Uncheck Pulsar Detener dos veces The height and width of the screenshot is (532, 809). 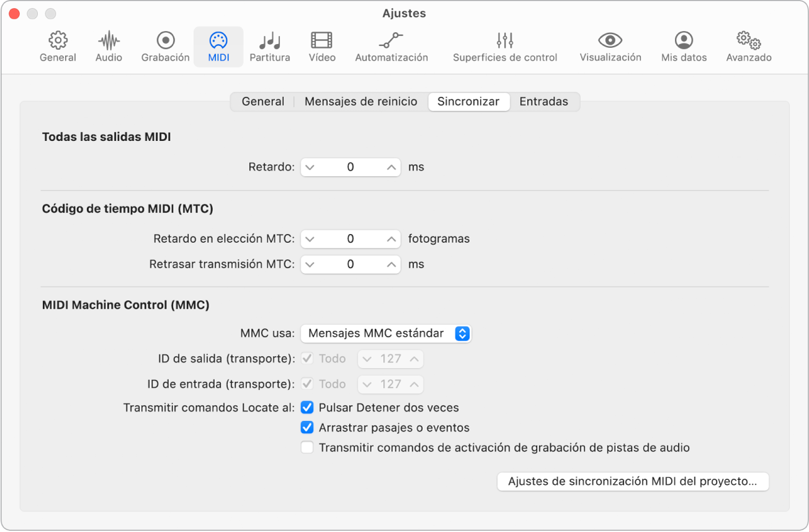coord(307,408)
